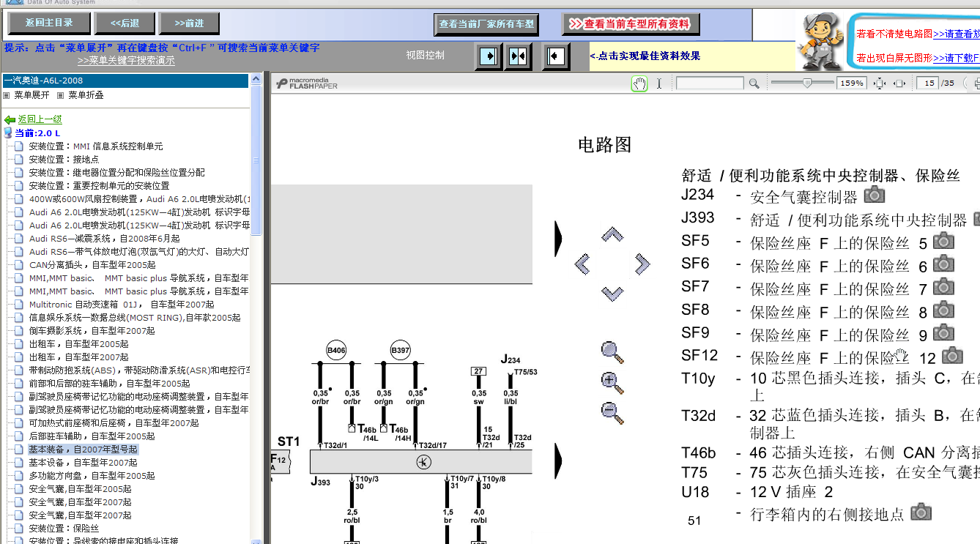The height and width of the screenshot is (544, 980).
Task: Click the FlashPaper search magnifier icon
Action: 754,84
